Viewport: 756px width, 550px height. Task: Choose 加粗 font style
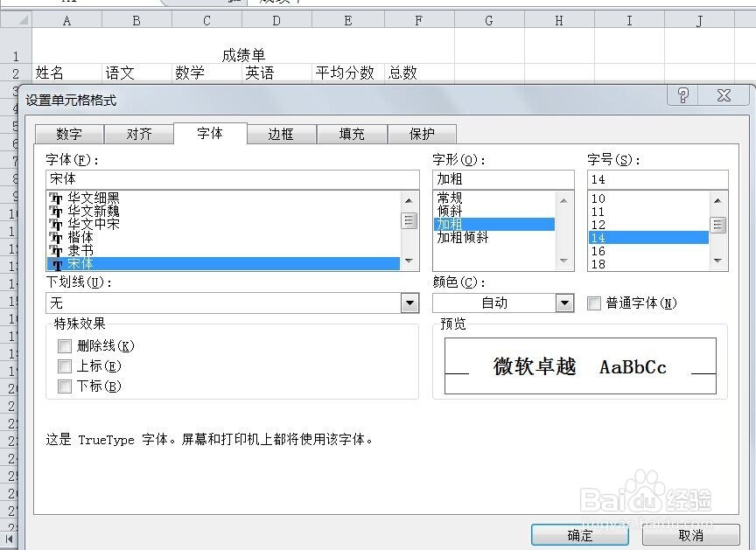494,225
